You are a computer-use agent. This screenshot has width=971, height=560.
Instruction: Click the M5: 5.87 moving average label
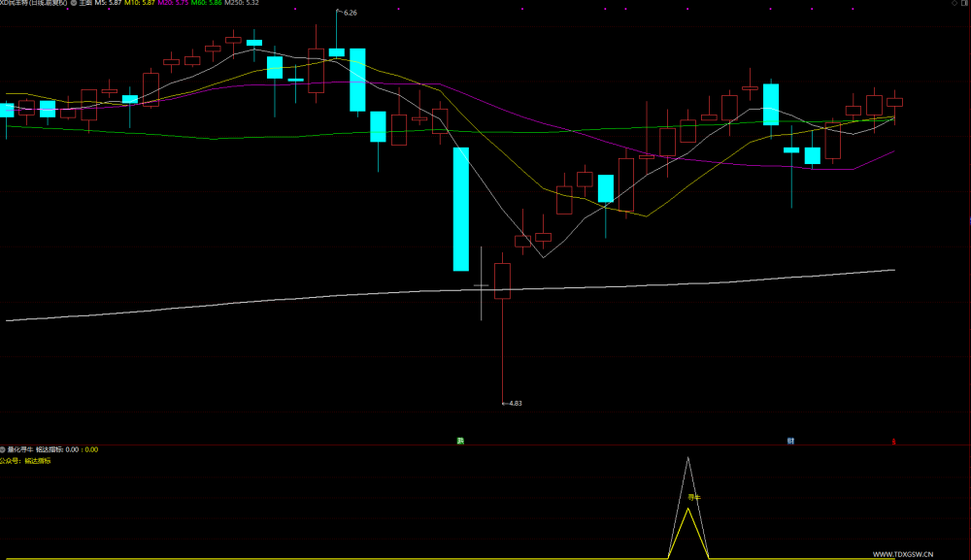[x=108, y=3]
